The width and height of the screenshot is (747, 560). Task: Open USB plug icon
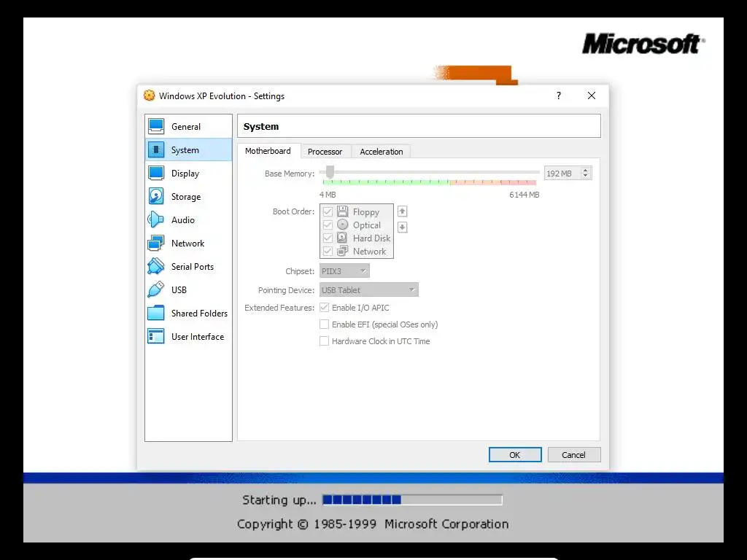click(156, 289)
